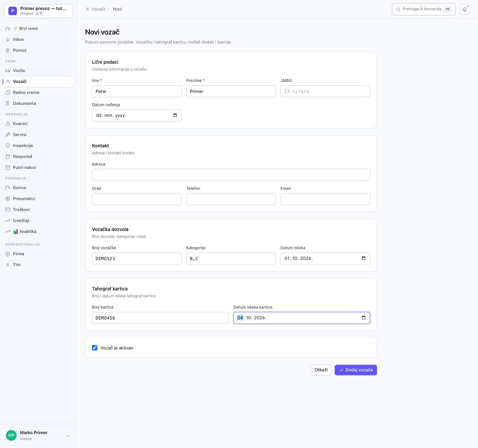Open calendar picker for Datum isteka kartice
Image resolution: width=478 pixels, height=448 pixels.
(363, 318)
